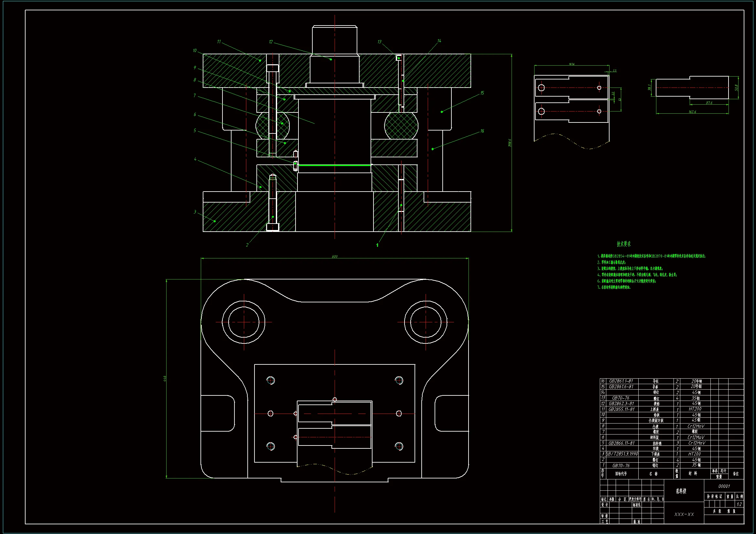The image size is (756, 534).
Task: Click the 398.6 vertical dimension text
Action: coord(510,143)
